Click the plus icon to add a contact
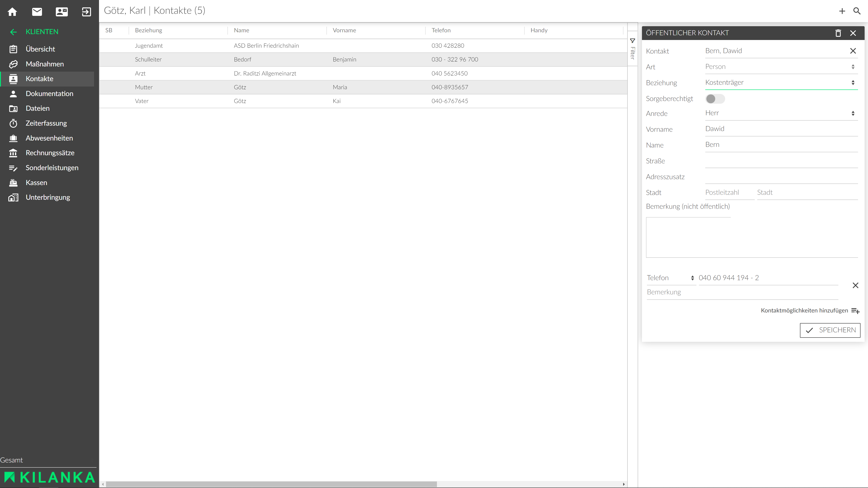 click(842, 11)
